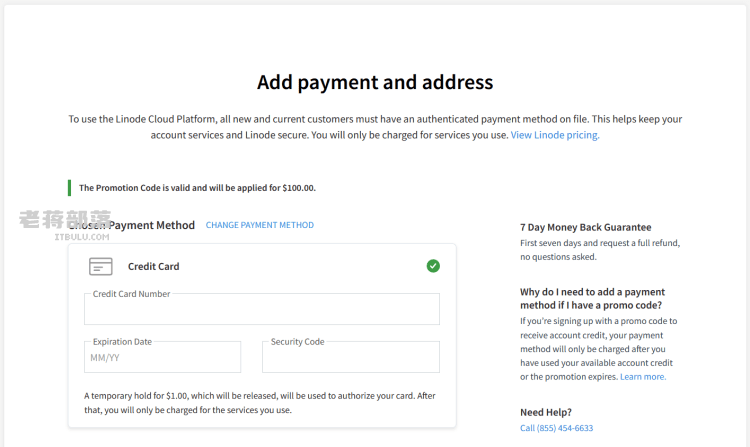This screenshot has width=750, height=447.
Task: Click the Call (855) 454-6633 link
Action: click(556, 428)
